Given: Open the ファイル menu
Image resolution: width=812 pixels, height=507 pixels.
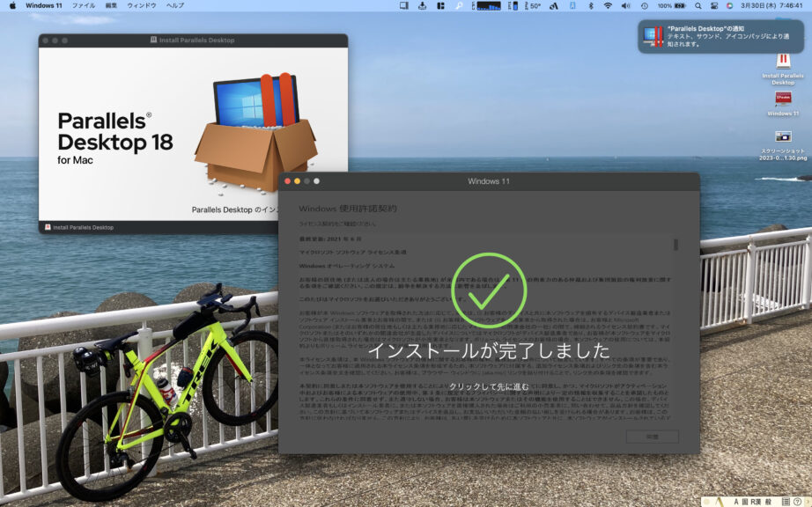Looking at the screenshot, I should point(84,5).
